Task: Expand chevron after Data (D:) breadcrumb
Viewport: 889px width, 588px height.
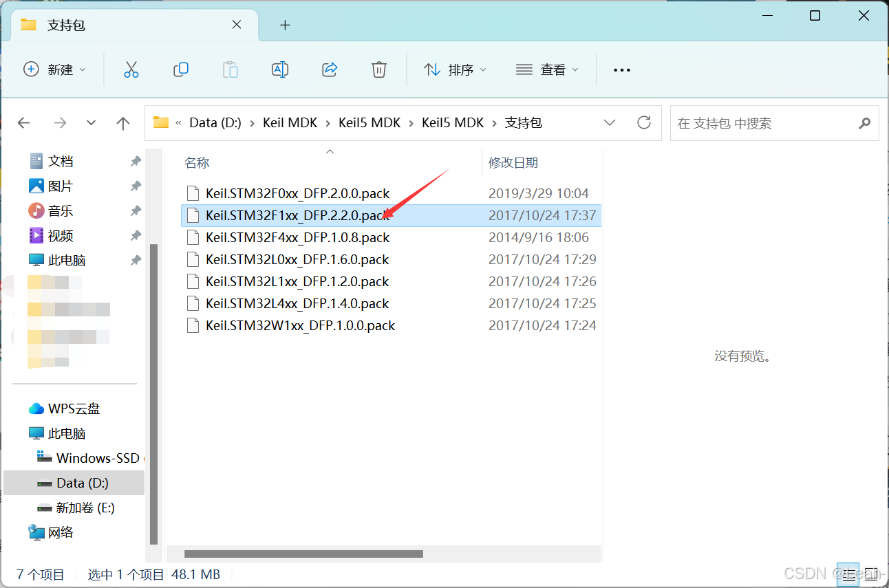Action: (x=252, y=123)
